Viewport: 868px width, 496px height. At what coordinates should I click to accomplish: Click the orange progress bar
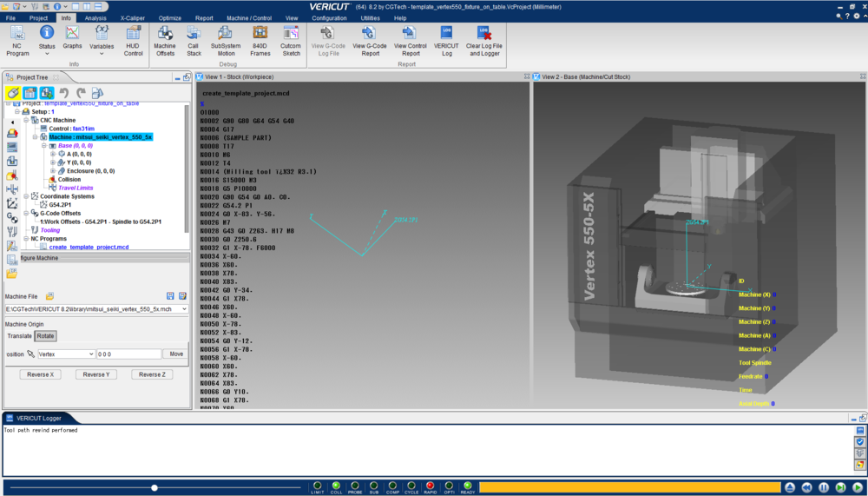630,487
